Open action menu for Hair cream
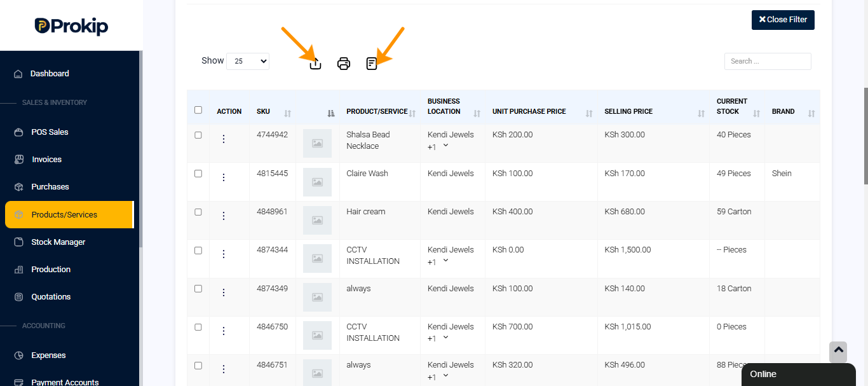This screenshot has width=868, height=386. pyautogui.click(x=223, y=216)
